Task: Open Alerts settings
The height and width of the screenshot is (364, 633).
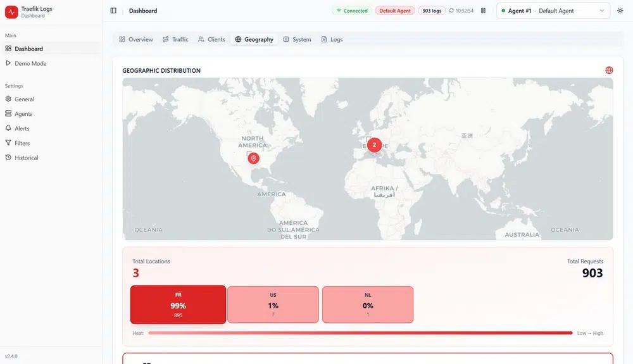Action: [51, 129]
